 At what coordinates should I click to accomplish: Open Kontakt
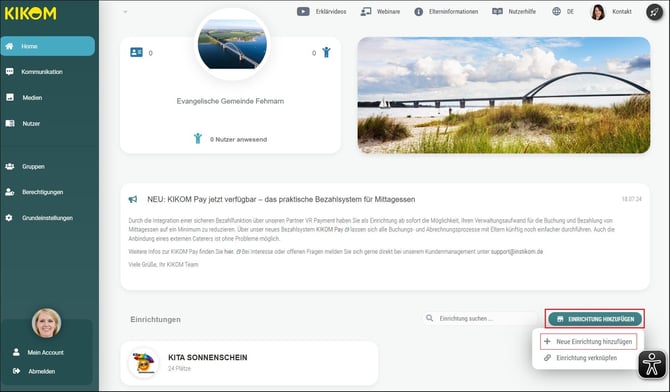(622, 12)
